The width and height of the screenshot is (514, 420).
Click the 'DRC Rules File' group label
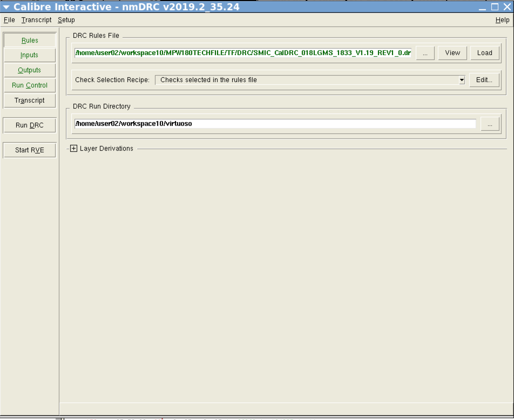96,36
